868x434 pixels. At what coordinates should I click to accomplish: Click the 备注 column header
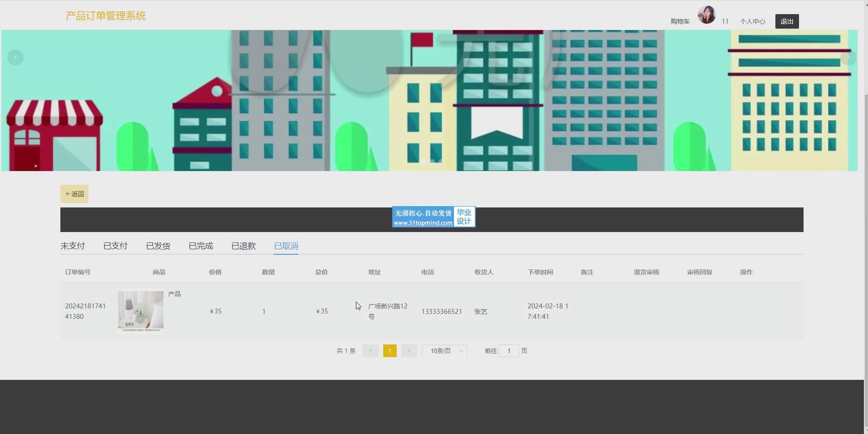click(x=587, y=272)
